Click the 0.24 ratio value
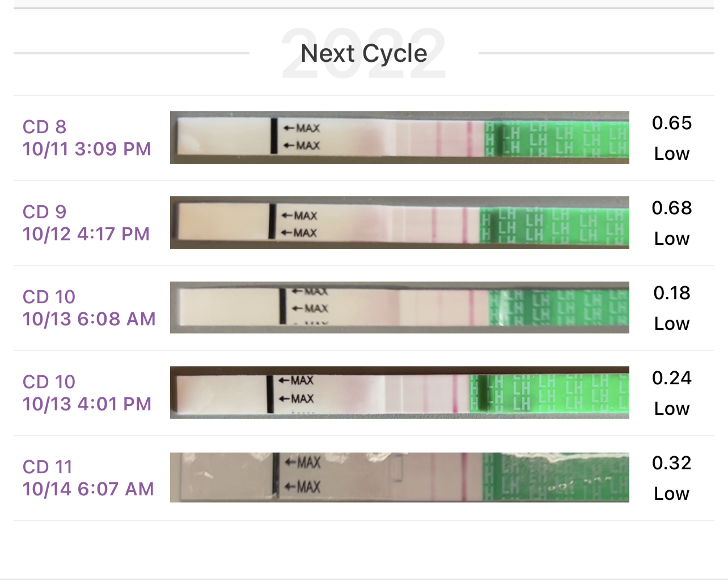Screen dimensions: 728x586 [672, 378]
